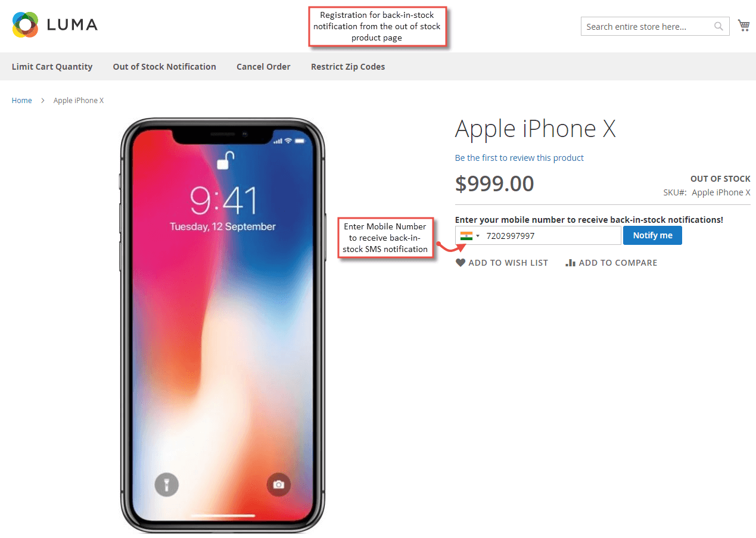The image size is (756, 538).
Task: Click the breadcrumb chevron separator
Action: point(43,101)
